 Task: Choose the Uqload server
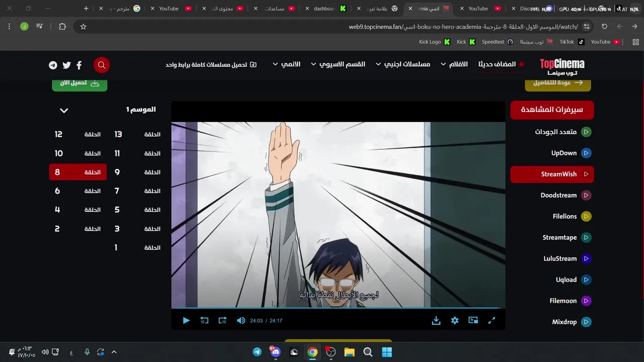click(552, 280)
